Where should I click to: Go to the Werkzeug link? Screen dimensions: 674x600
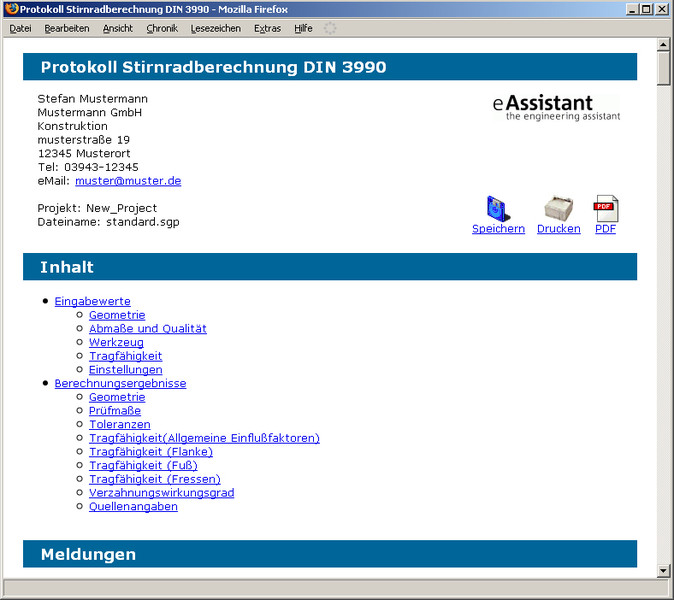click(116, 343)
